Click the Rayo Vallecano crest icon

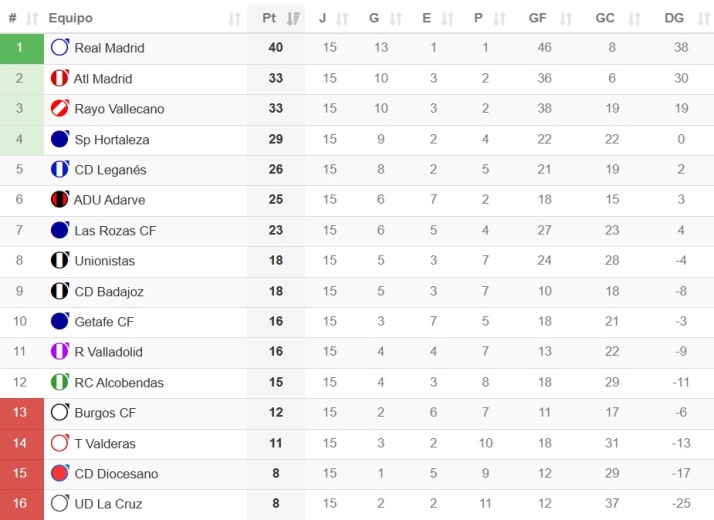(60, 109)
